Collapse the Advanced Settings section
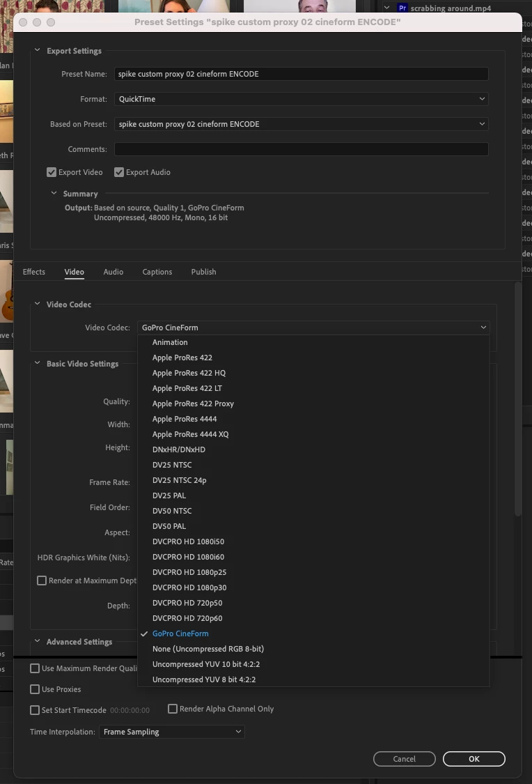The image size is (532, 784). pos(38,642)
